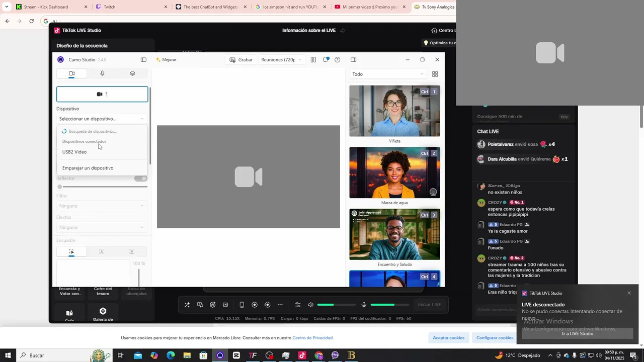
Task: Click Aceptar cookies button
Action: pos(449,338)
